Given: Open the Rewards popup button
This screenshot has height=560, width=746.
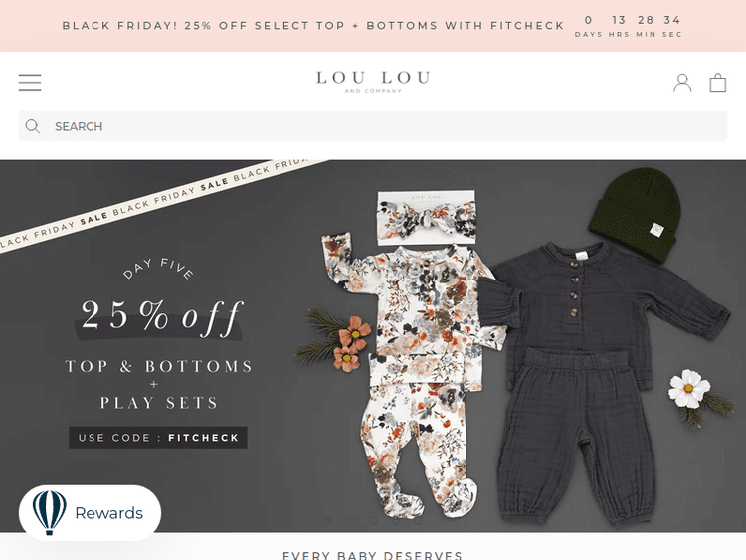Looking at the screenshot, I should tap(108, 513).
